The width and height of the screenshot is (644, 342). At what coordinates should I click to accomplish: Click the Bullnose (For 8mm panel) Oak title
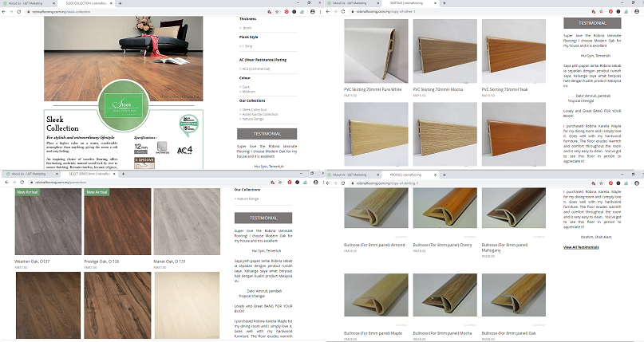pyautogui.click(x=508, y=333)
